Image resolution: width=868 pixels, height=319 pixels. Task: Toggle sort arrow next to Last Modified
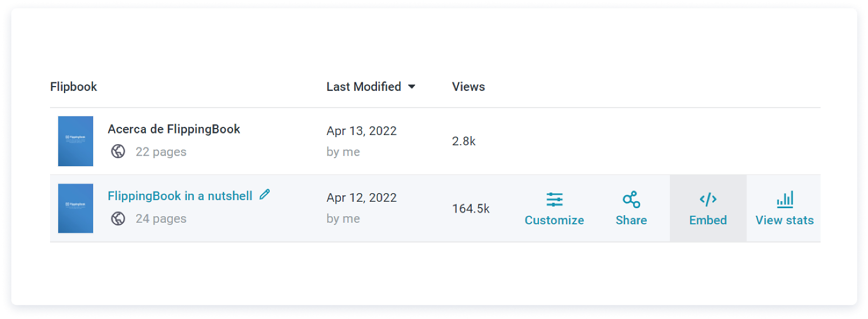click(x=412, y=87)
